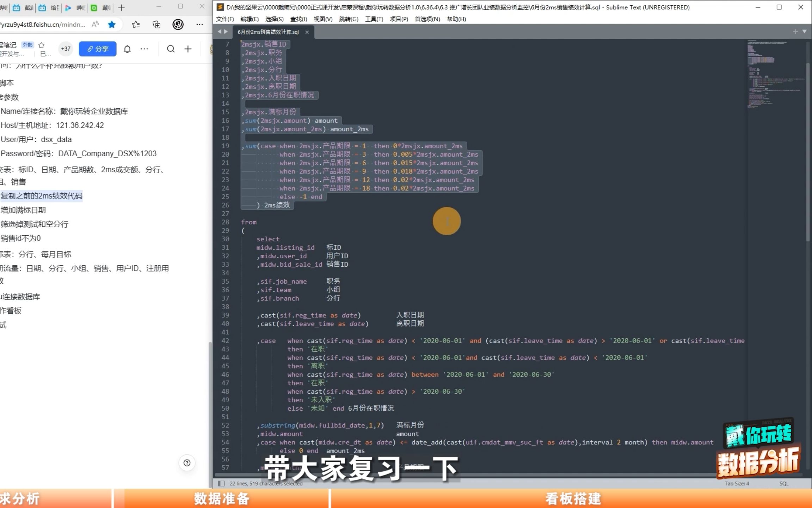Open the tab list dropdown arrow in Sublime
This screenshot has height=508, width=812.
tap(804, 31)
